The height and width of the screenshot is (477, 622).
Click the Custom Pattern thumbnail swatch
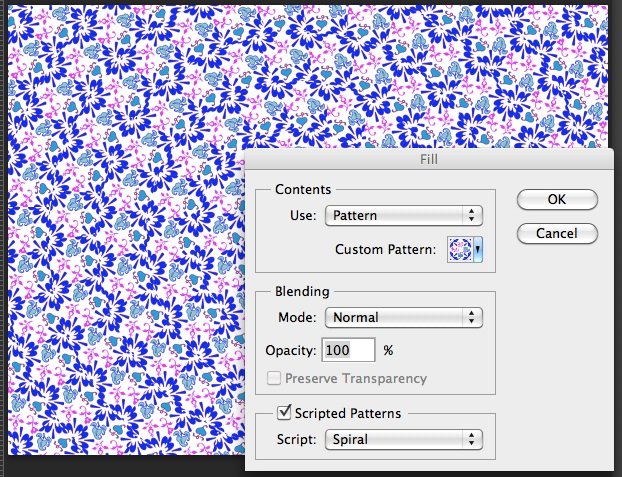[x=461, y=250]
